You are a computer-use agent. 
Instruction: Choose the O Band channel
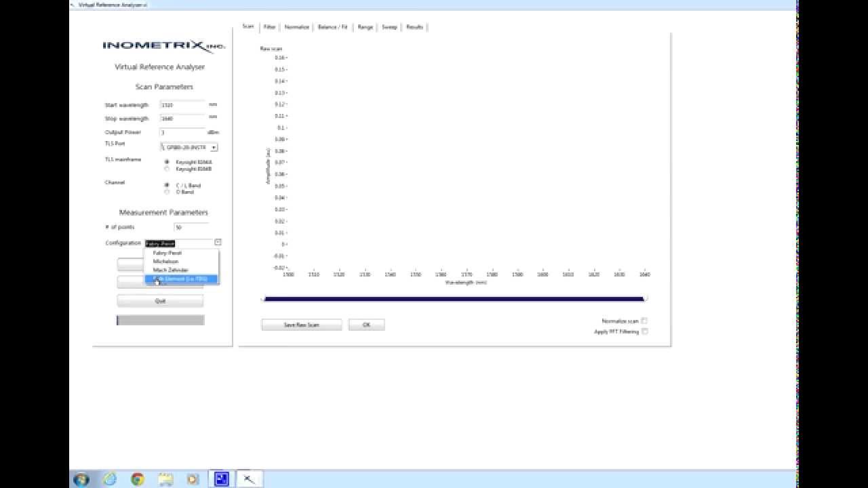coord(167,192)
